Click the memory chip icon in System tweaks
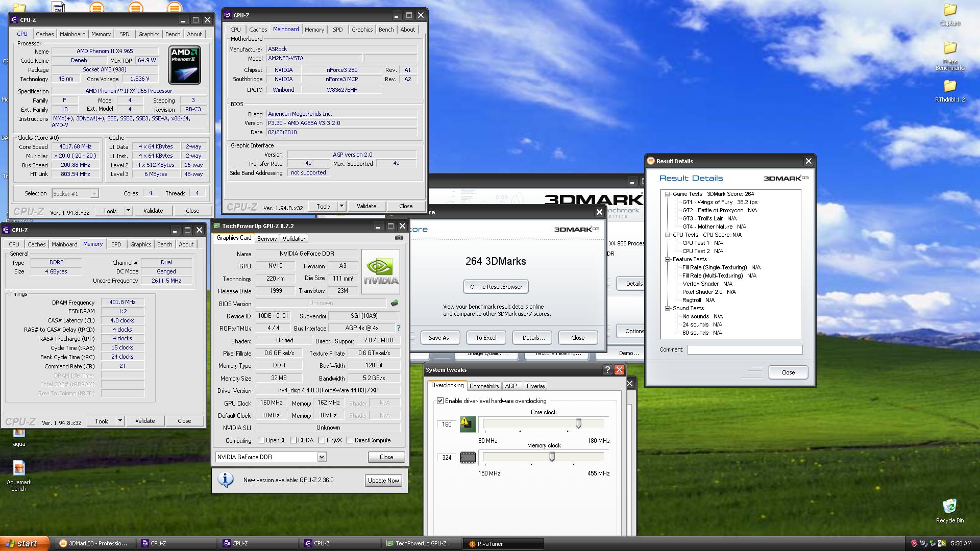The image size is (980, 551). point(468,458)
